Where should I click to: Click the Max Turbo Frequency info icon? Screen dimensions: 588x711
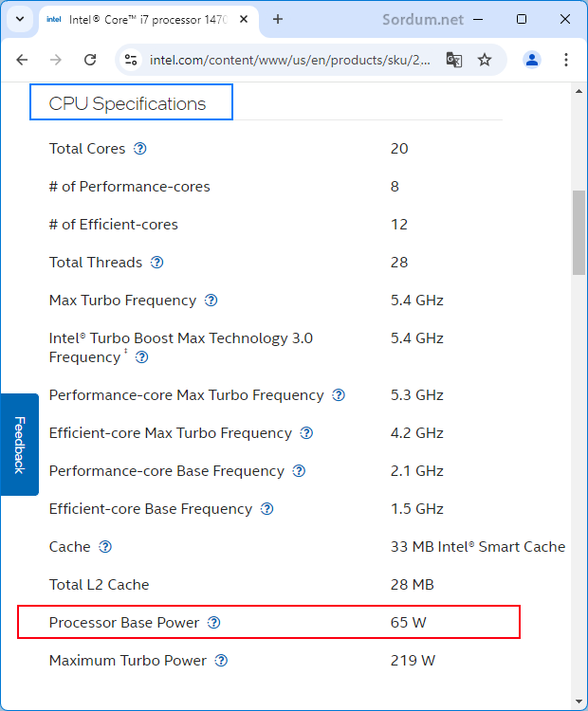tap(211, 301)
